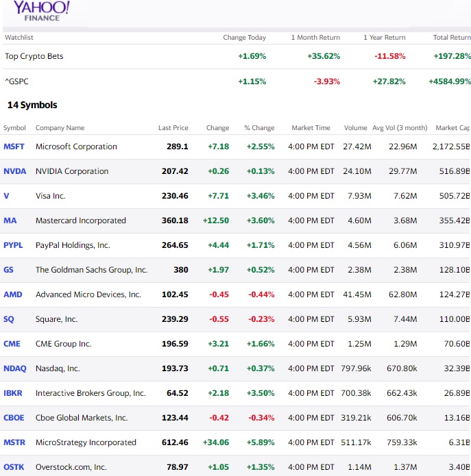The width and height of the screenshot is (471, 476).
Task: Click The Goldman Sachs Group, Inc. name
Action: [x=91, y=270]
